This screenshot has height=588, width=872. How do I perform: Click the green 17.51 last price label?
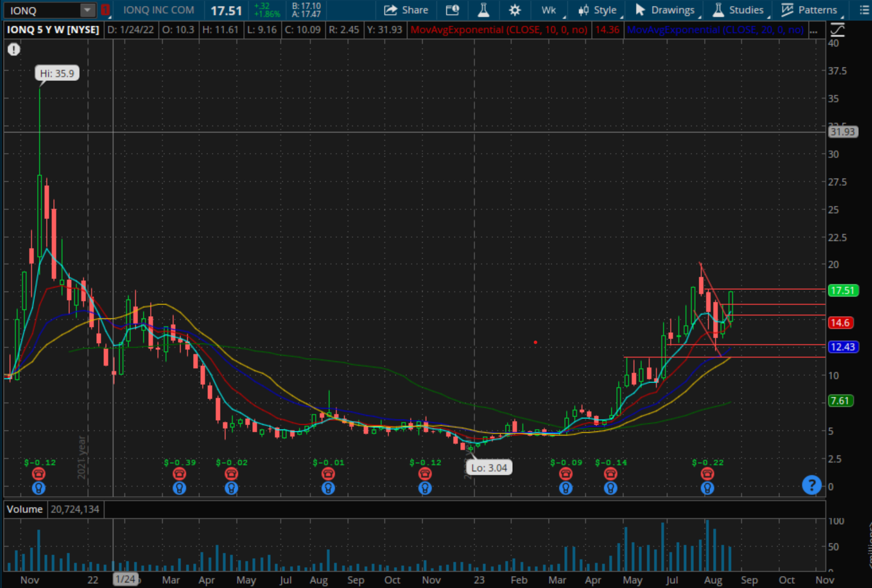[843, 290]
